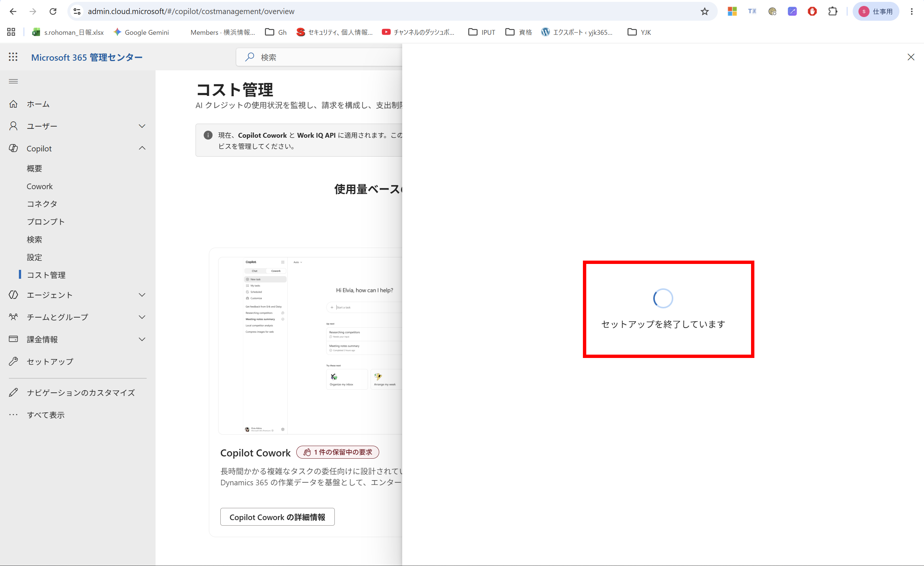924x566 pixels.
Task: Click the Microsoft 365 管理センター title
Action: pos(87,57)
